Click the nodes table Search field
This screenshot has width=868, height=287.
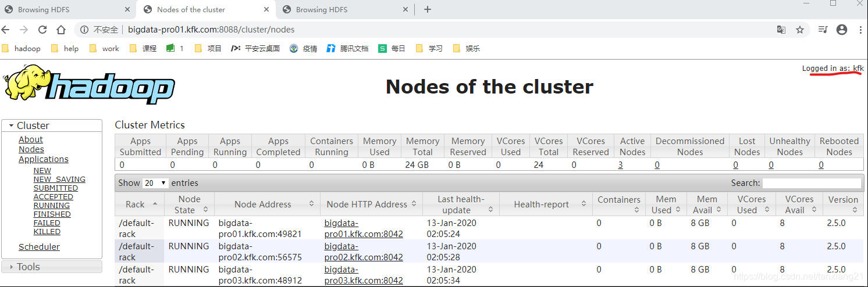812,183
